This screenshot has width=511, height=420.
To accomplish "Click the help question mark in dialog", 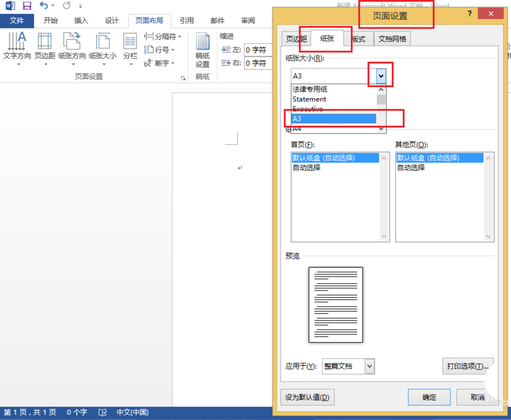I will pos(469,13).
